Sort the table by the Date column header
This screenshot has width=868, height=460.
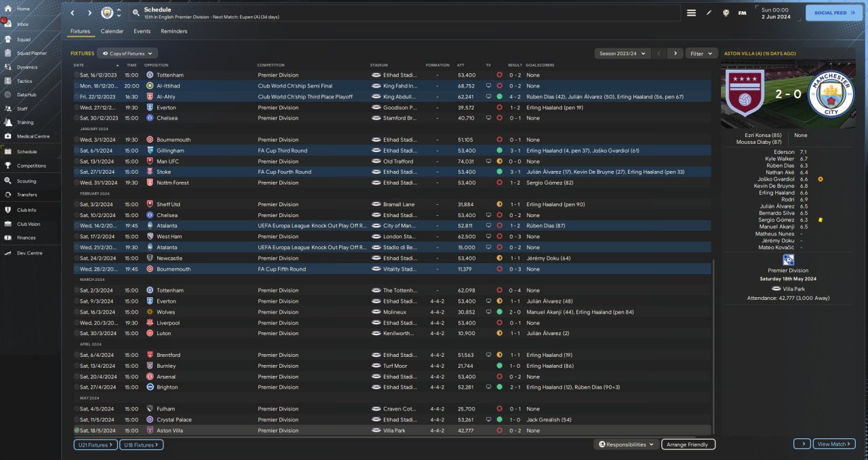pyautogui.click(x=79, y=65)
